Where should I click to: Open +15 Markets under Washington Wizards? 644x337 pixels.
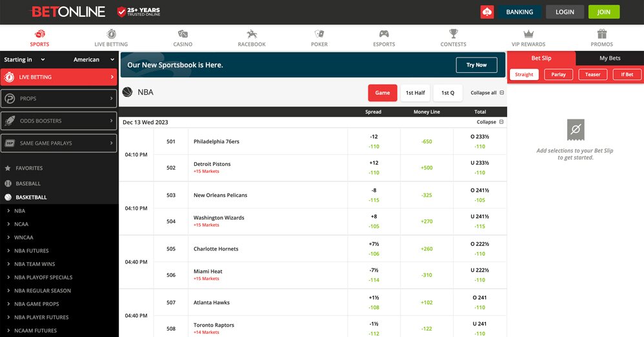tap(206, 225)
